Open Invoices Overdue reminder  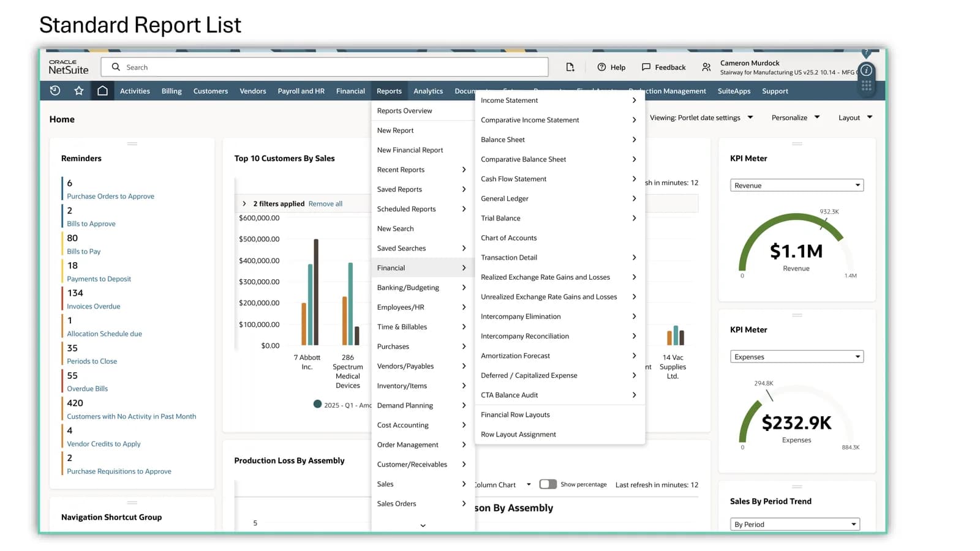tap(93, 306)
